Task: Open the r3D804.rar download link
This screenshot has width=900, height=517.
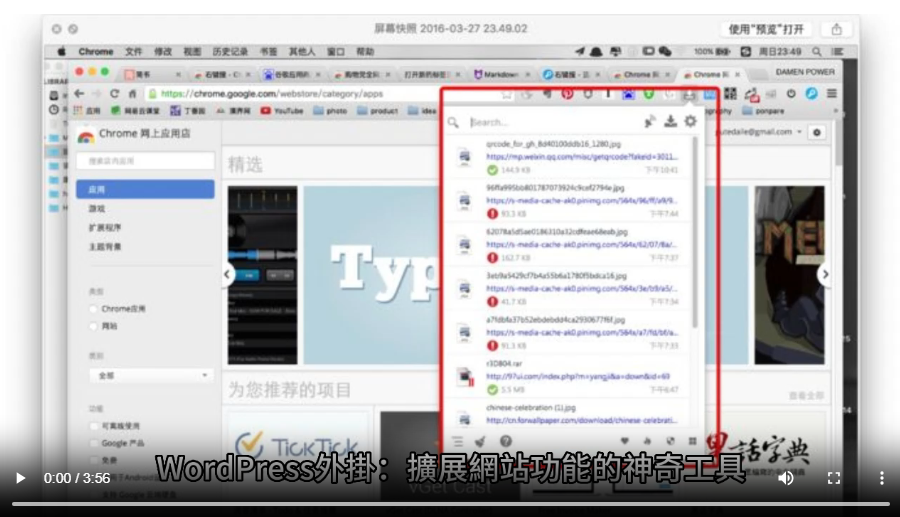Action: coord(578,376)
